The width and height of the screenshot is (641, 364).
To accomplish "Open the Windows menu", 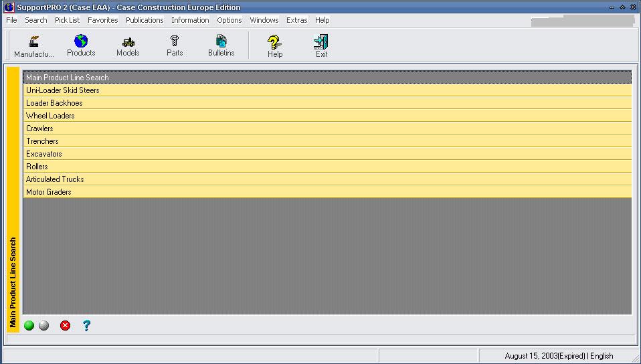I will 264,20.
